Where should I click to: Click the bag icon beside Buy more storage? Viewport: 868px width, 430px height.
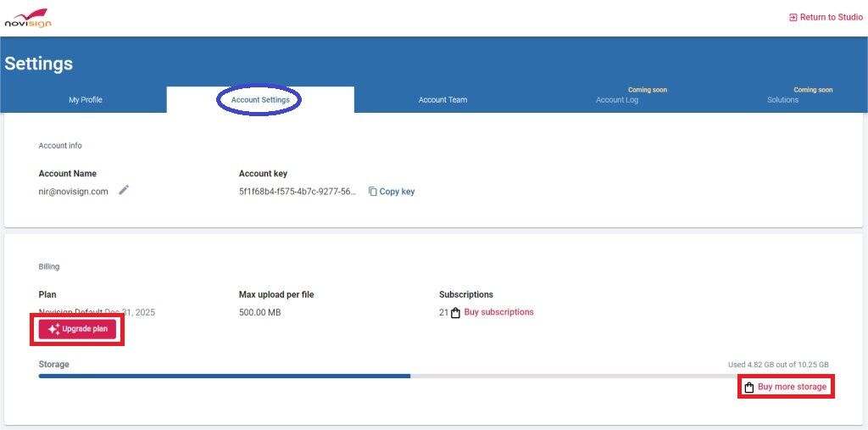coord(748,388)
